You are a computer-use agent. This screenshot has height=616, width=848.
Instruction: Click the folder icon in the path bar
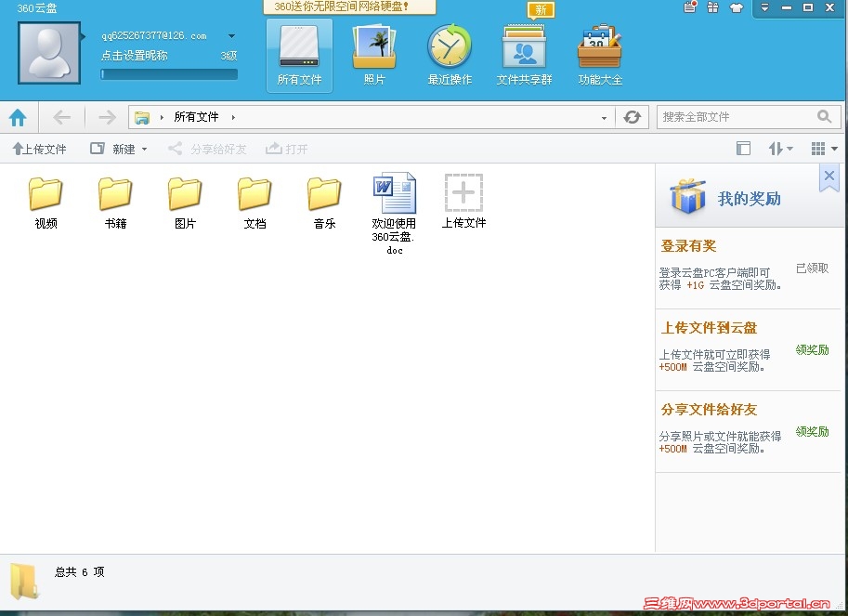pyautogui.click(x=142, y=117)
